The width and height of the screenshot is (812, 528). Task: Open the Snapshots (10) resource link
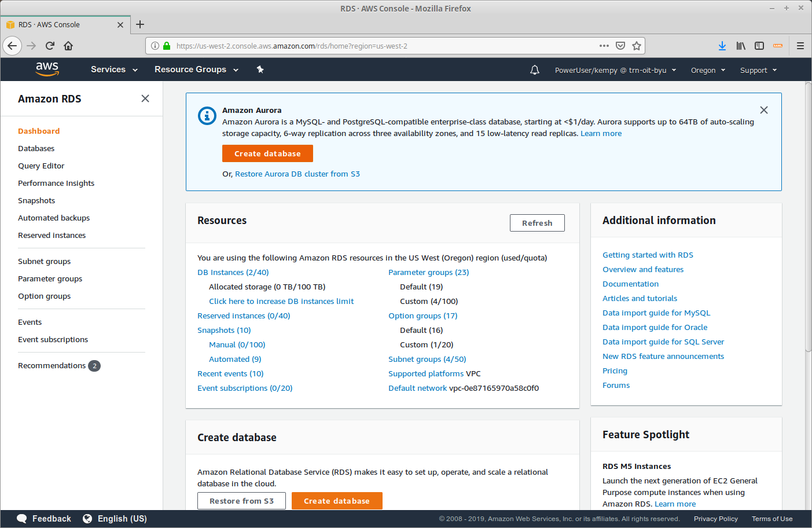[x=224, y=331]
